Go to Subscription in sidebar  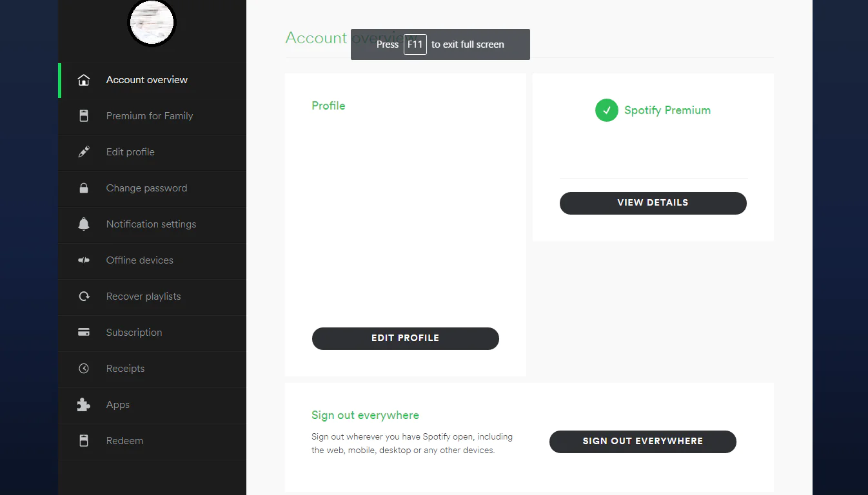(x=152, y=333)
